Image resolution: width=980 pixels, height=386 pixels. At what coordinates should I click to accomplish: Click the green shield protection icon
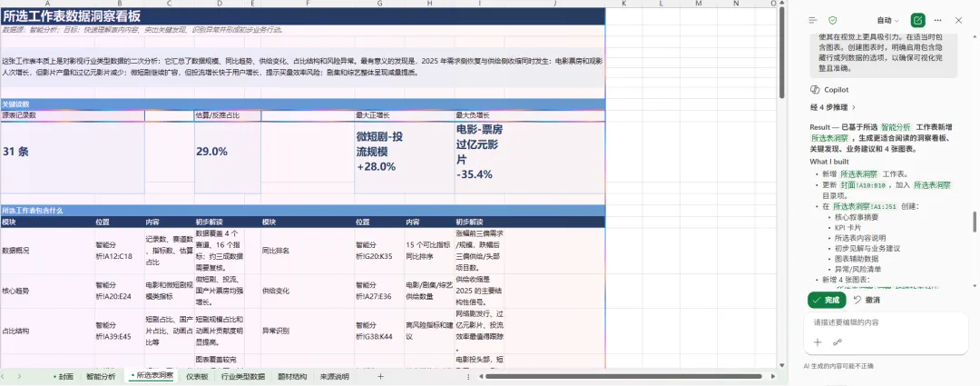[x=832, y=21]
